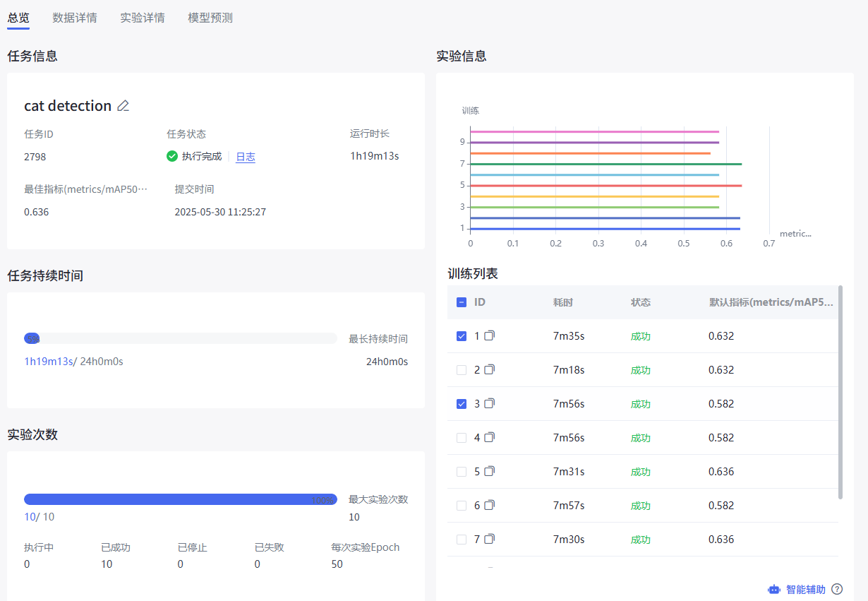868x601 pixels.
Task: Click metric 0.582 in training row 4
Action: point(721,438)
